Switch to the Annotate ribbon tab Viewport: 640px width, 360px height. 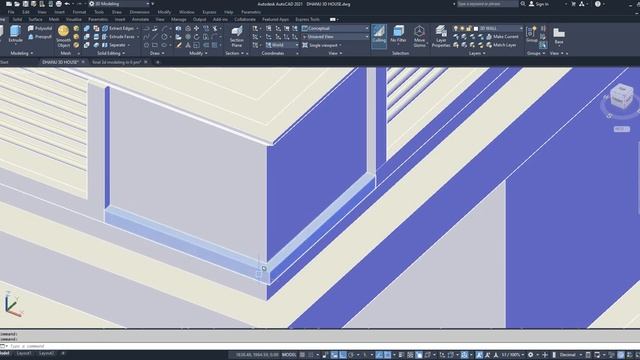(140, 19)
